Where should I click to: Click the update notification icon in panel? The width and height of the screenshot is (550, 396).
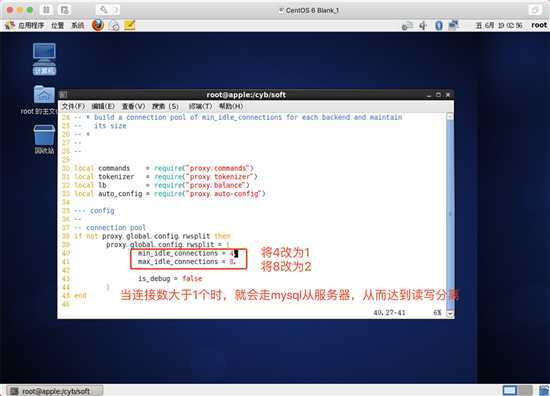[x=407, y=25]
